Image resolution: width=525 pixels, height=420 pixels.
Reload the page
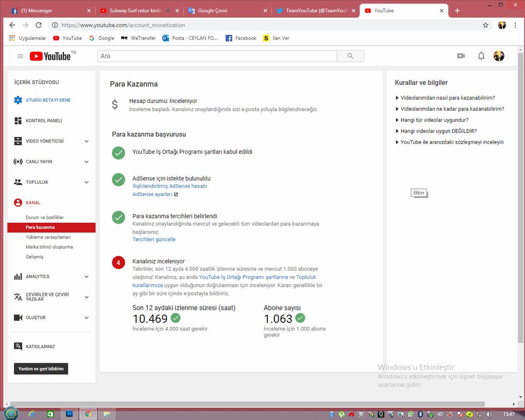click(x=38, y=25)
